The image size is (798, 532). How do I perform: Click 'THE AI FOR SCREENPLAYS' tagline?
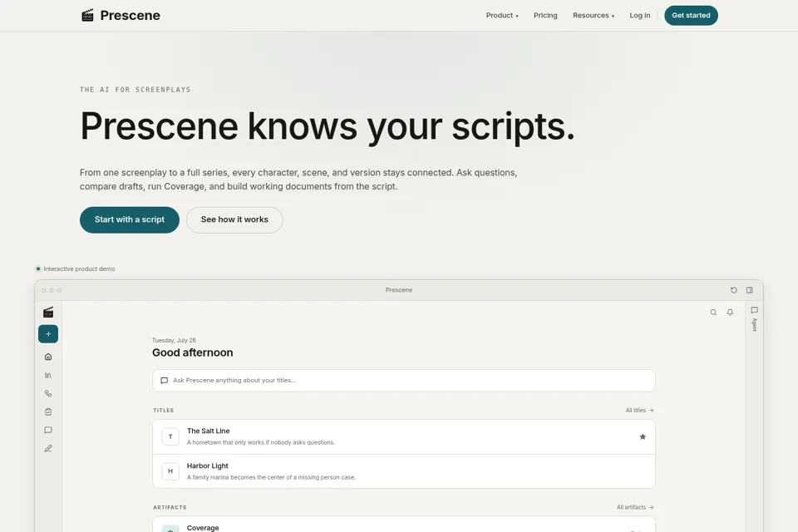pyautogui.click(x=135, y=90)
